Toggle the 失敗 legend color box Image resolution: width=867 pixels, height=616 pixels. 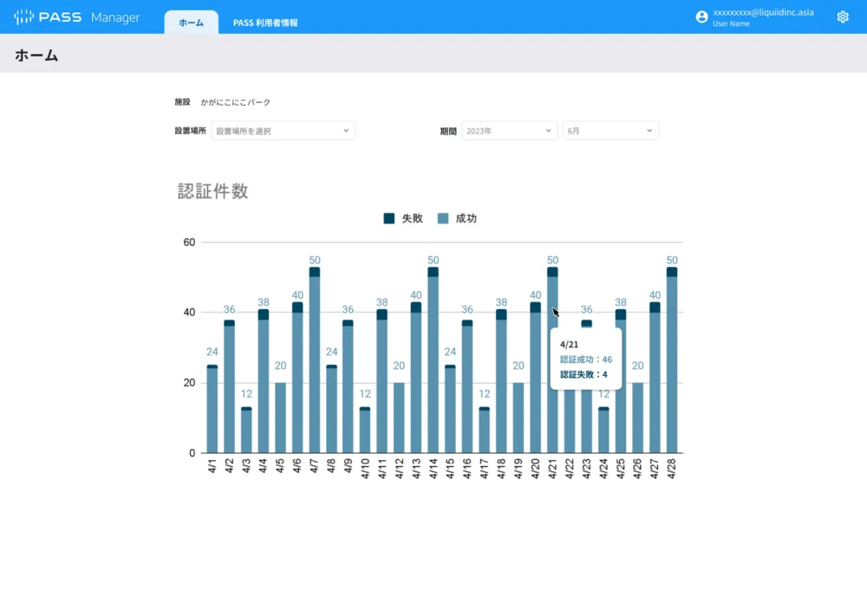coord(389,219)
